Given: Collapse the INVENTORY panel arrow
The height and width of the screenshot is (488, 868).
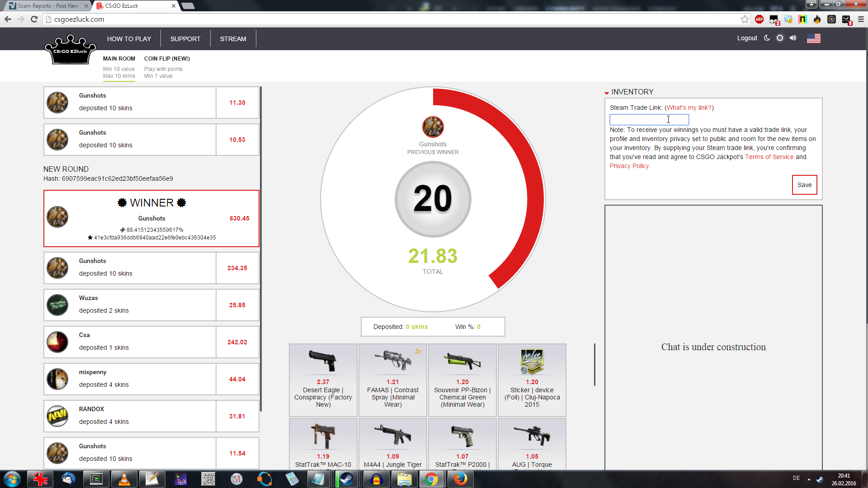Looking at the screenshot, I should click(x=607, y=93).
